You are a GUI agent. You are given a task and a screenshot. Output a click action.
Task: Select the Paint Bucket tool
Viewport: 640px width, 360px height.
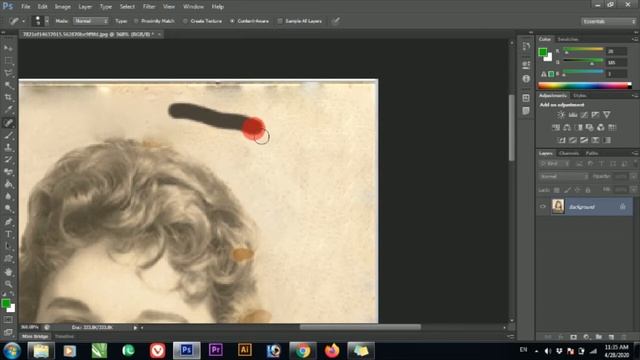pyautogui.click(x=8, y=184)
